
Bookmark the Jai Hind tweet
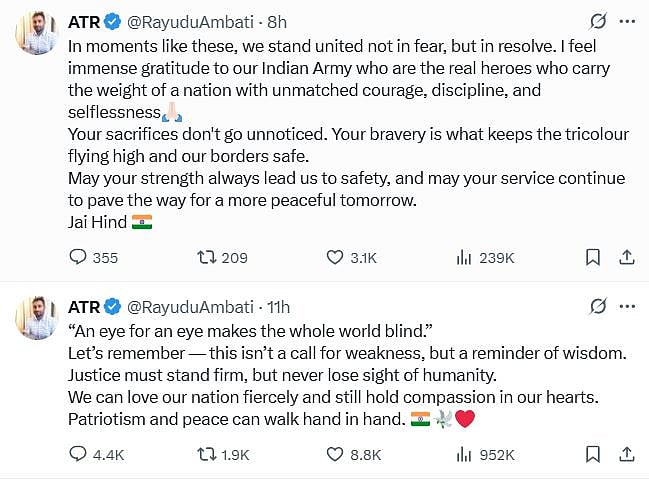[593, 258]
